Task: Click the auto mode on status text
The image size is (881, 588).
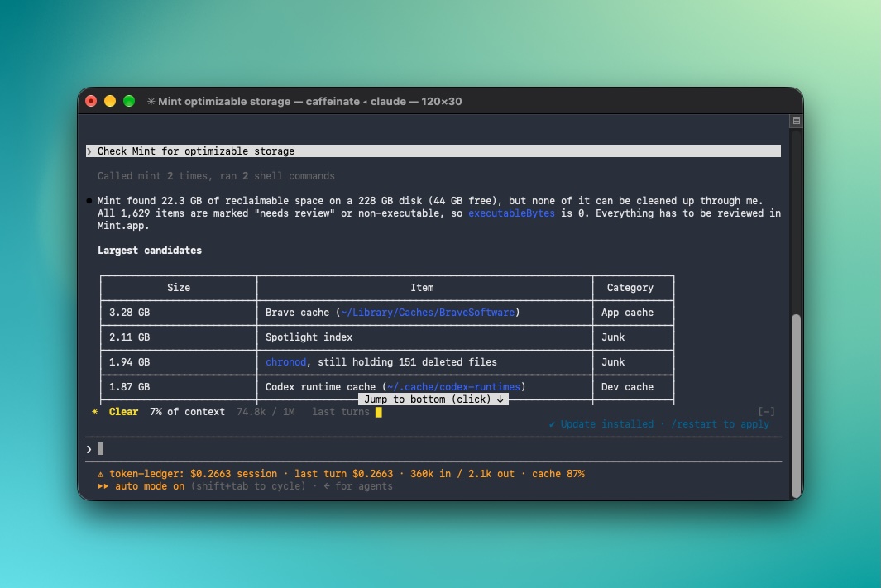Action: click(150, 486)
